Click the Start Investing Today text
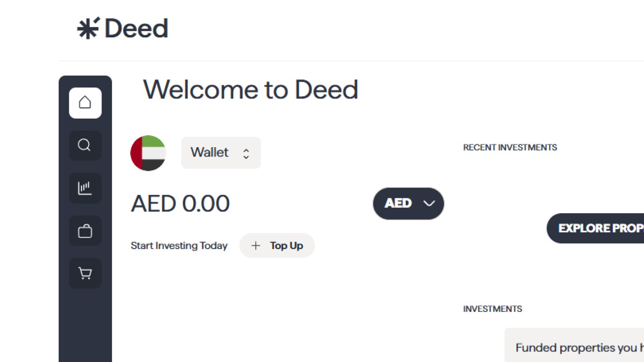Image resolution: width=644 pixels, height=362 pixels. [179, 245]
